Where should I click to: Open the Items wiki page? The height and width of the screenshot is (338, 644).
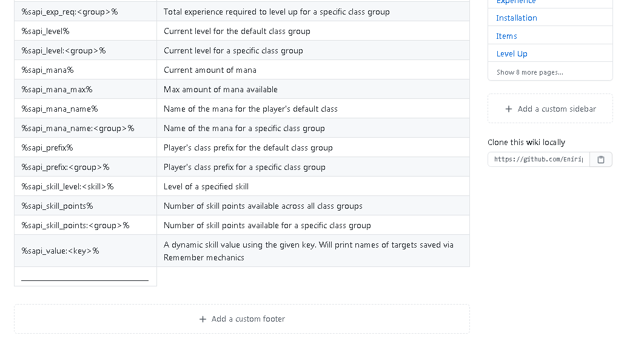[506, 36]
